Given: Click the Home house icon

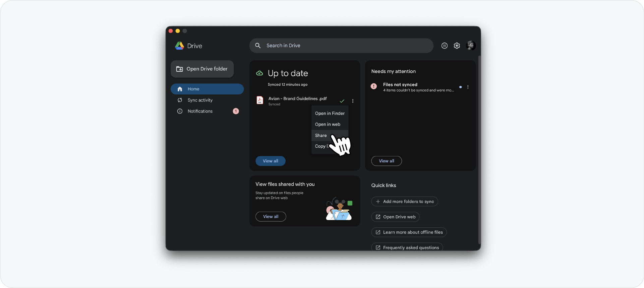Looking at the screenshot, I should [x=180, y=89].
